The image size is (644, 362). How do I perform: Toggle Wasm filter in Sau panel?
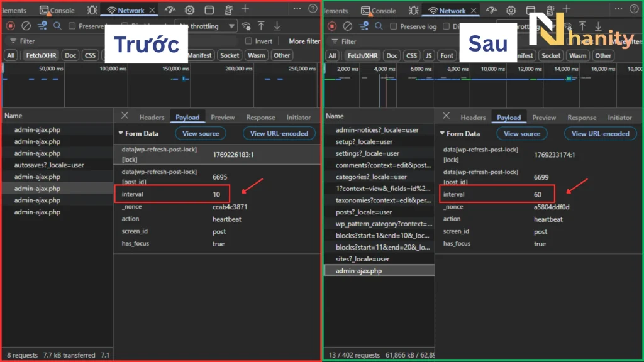578,56
